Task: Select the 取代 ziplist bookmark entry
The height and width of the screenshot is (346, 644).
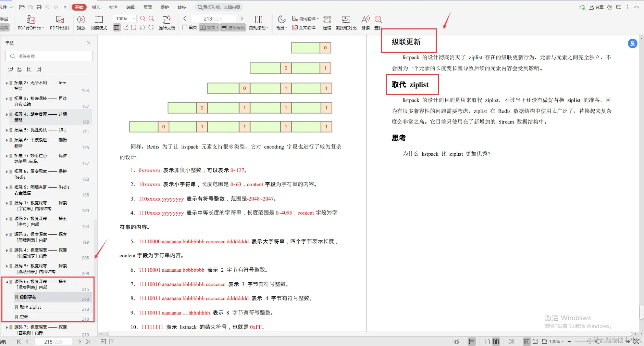Action: (31, 307)
